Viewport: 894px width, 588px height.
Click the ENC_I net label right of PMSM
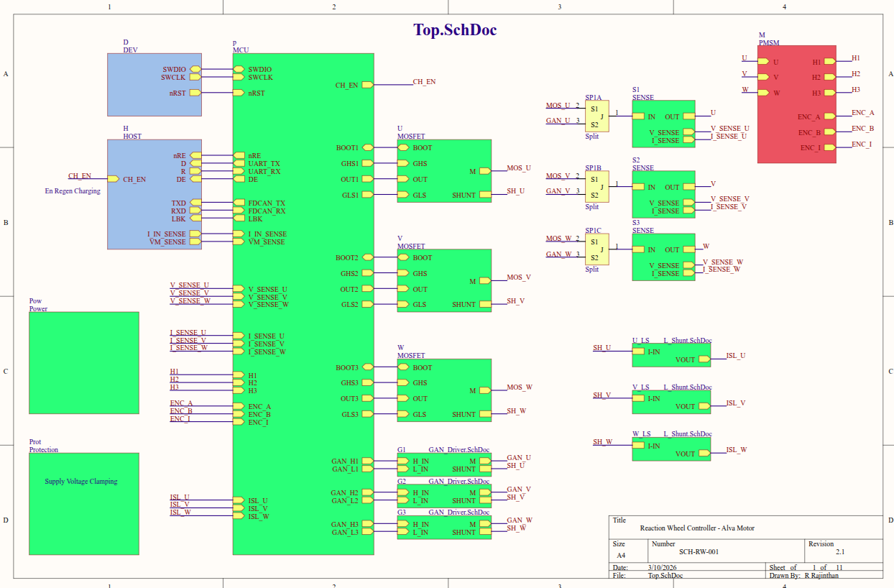(x=862, y=144)
